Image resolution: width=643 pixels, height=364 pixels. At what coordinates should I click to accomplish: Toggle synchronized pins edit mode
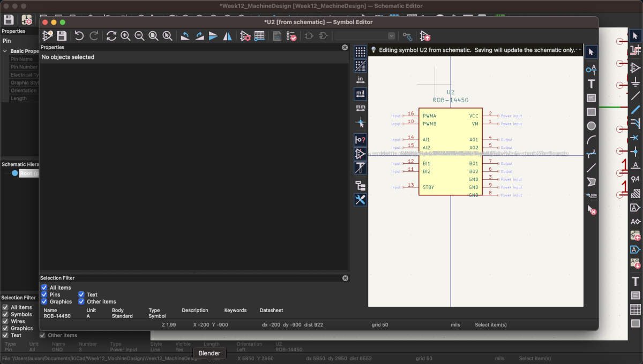pos(407,36)
